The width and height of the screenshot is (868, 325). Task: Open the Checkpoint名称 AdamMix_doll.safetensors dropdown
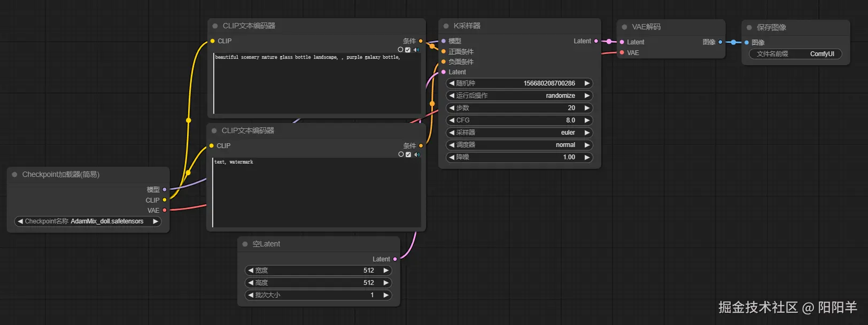pos(88,221)
